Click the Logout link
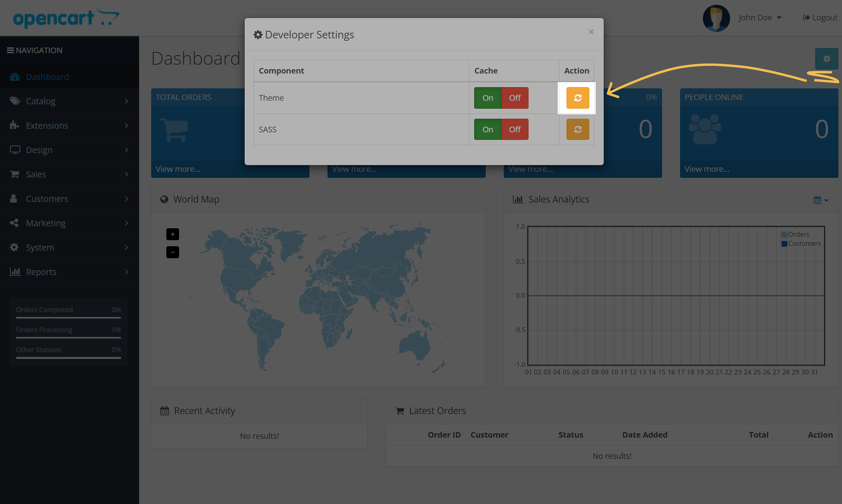 [820, 18]
